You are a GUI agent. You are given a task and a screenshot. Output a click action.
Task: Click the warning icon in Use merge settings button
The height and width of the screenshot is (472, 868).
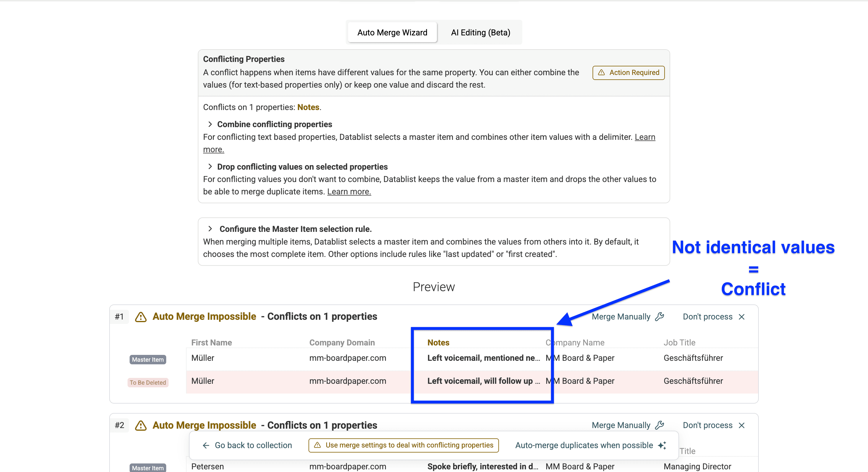pyautogui.click(x=317, y=445)
